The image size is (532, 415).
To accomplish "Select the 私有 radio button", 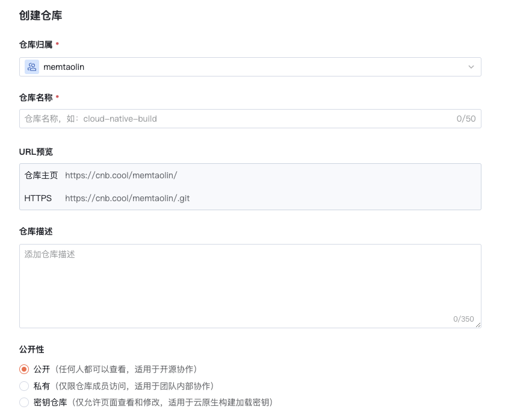I will coord(24,386).
